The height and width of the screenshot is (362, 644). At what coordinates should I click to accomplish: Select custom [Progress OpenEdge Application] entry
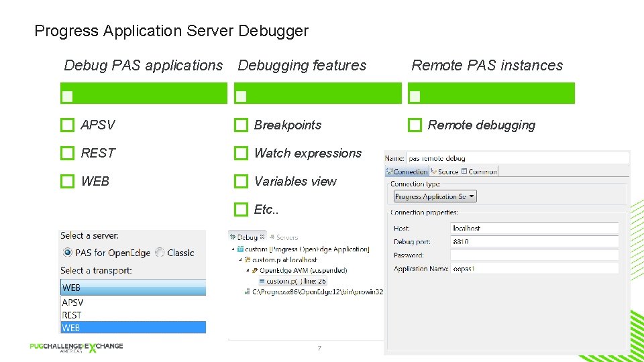coord(307,249)
